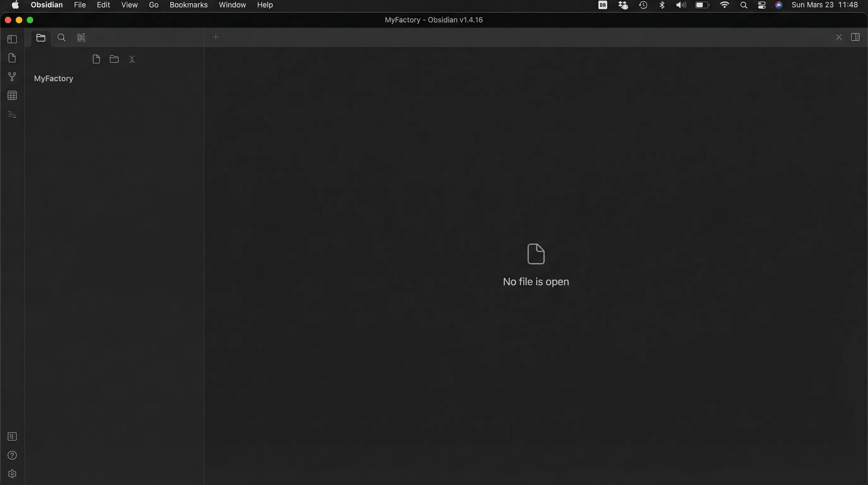Create a new folder in explorer
This screenshot has height=485, width=868.
point(114,59)
